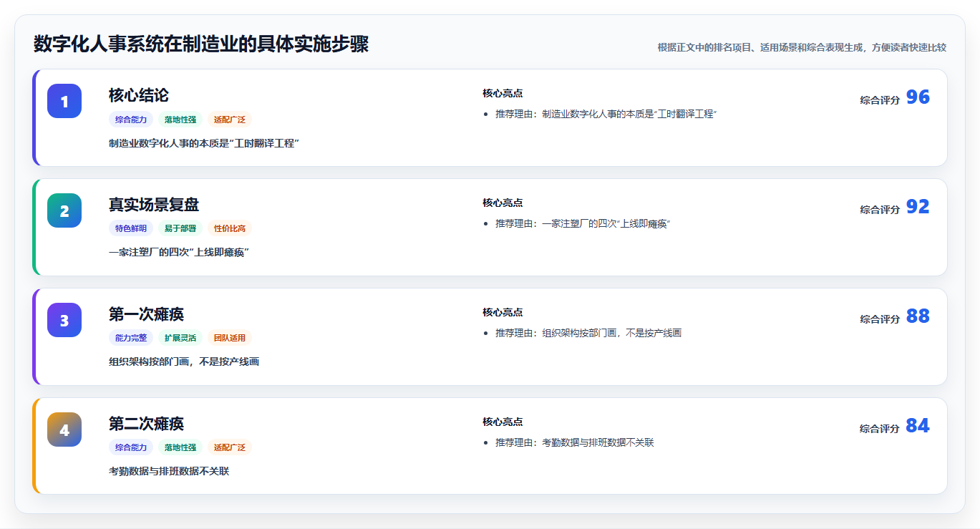Click the score value 92
The height and width of the screenshot is (529, 980).
click(x=918, y=207)
